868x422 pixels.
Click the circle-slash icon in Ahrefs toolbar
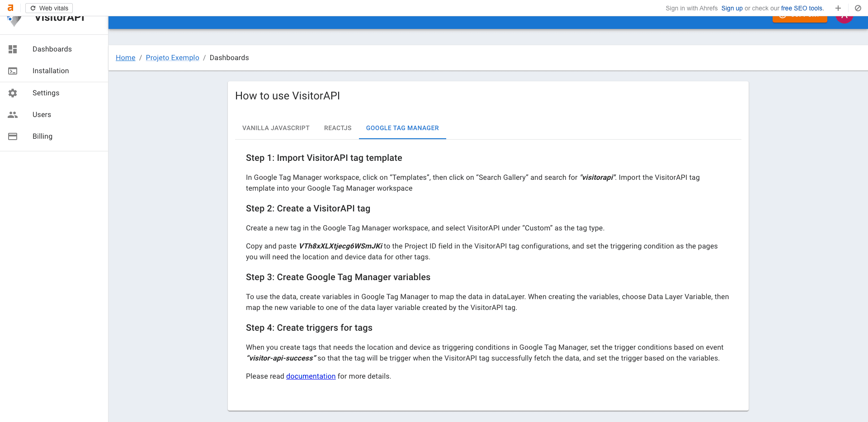point(858,8)
